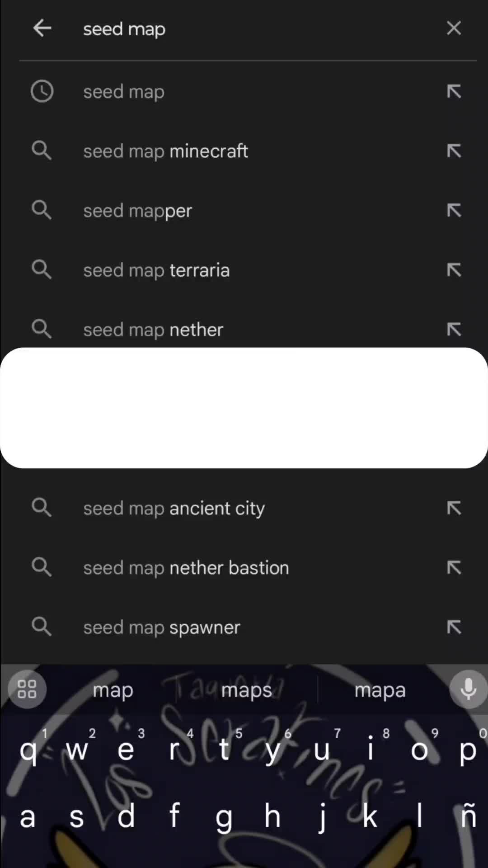Choose the seed map terraria suggestion

(x=156, y=270)
